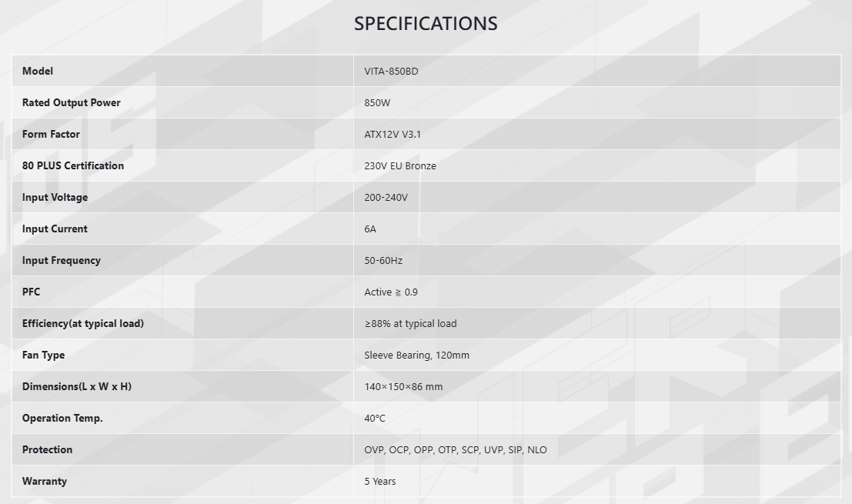
Task: Click the Rated Output Power label
Action: tap(71, 102)
